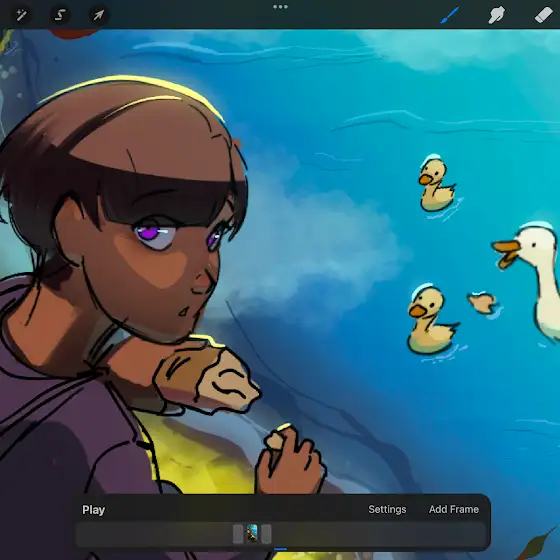
Task: Choose the Brush tool
Action: [x=449, y=15]
